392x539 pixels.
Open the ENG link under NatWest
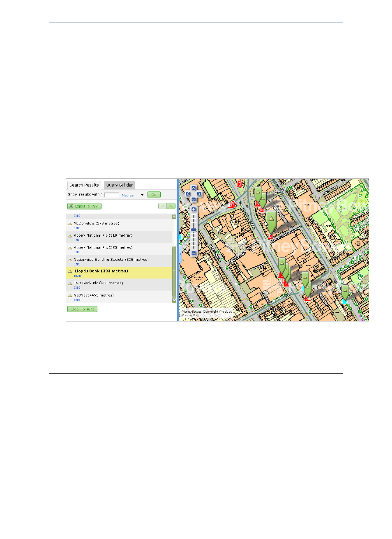pyautogui.click(x=77, y=300)
